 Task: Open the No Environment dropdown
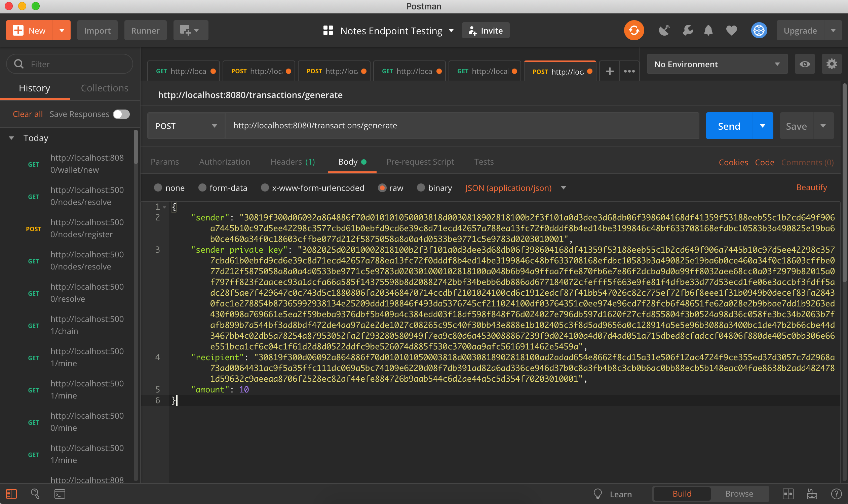[717, 64]
